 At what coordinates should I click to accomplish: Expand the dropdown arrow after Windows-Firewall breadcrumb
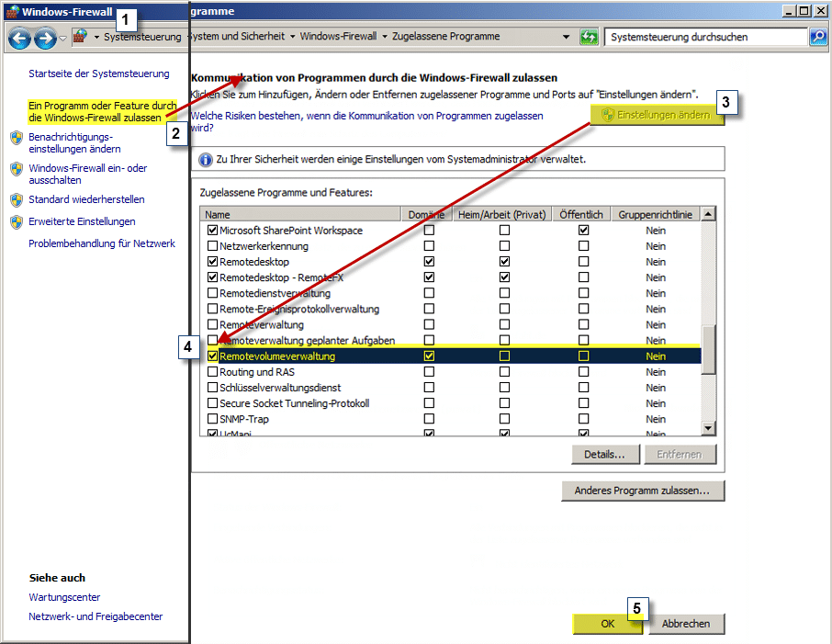[x=385, y=37]
